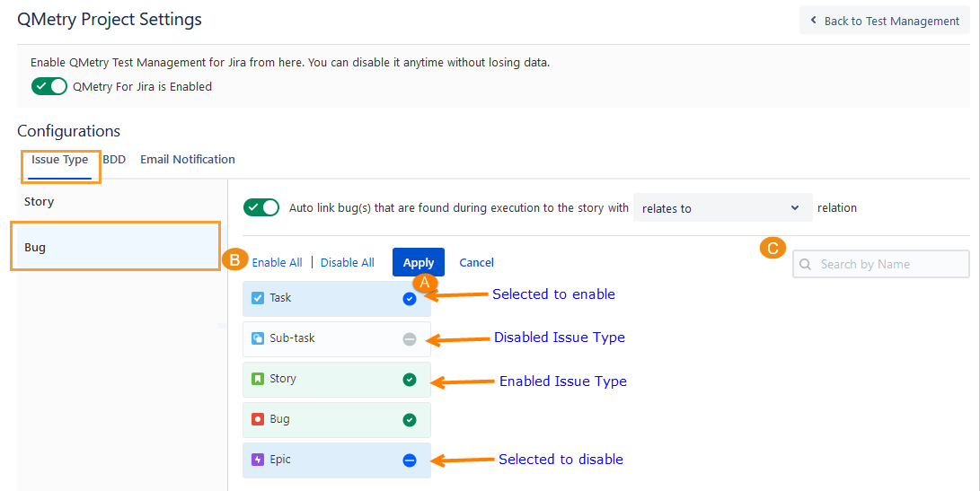
Task: Click the search magnifier icon
Action: point(806,264)
